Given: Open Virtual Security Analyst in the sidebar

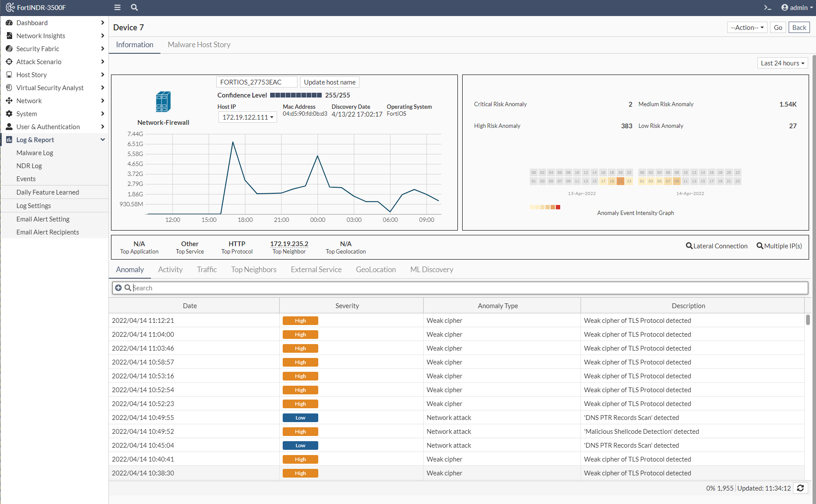Looking at the screenshot, I should [x=49, y=88].
